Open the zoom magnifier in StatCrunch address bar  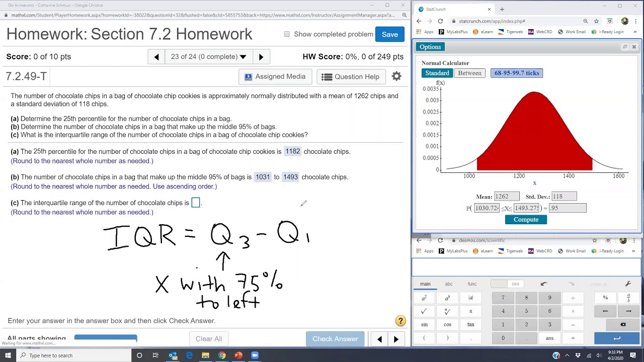(x=586, y=21)
